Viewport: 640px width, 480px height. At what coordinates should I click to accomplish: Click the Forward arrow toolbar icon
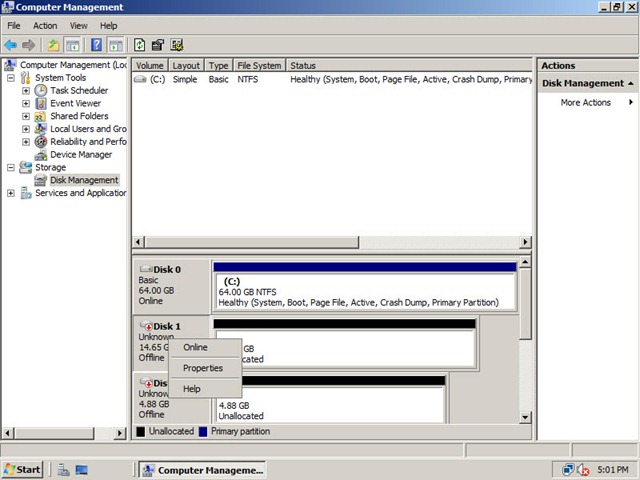pos(28,45)
